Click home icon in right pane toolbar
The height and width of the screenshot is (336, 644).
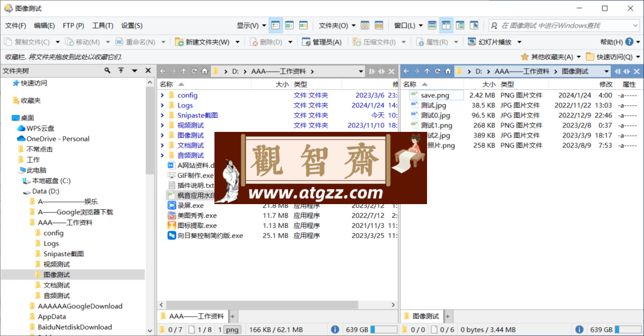tap(448, 72)
